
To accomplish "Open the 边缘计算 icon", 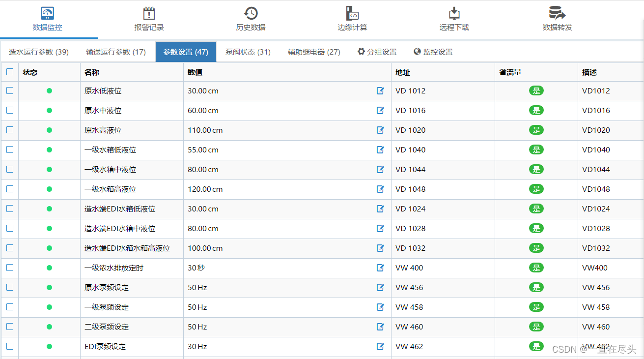I will (x=352, y=13).
